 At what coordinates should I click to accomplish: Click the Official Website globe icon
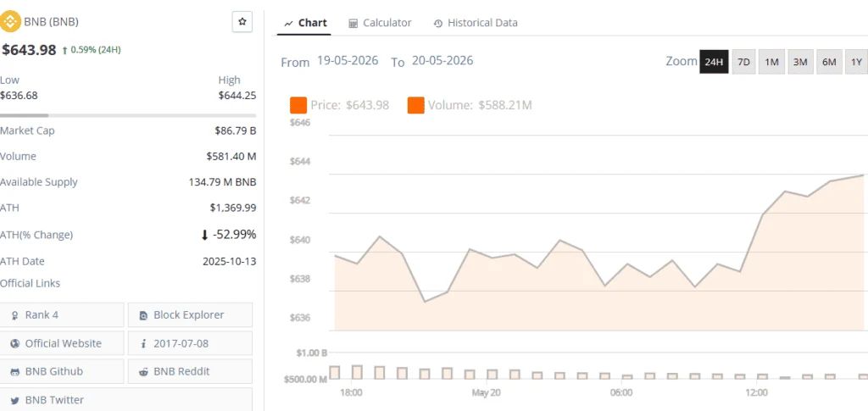point(15,343)
